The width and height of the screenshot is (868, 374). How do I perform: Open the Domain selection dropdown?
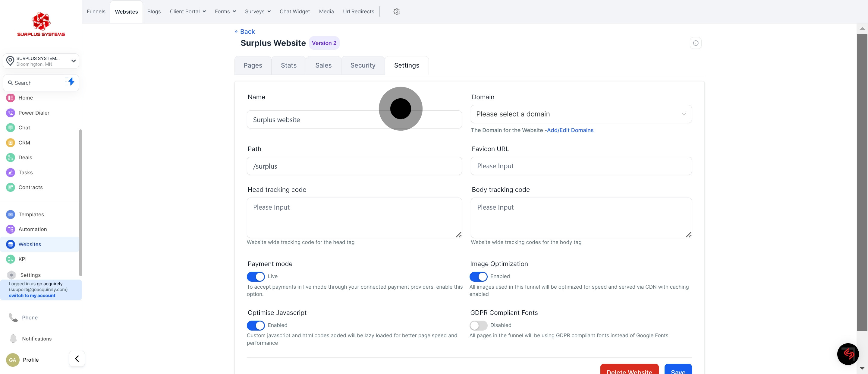[x=581, y=114]
